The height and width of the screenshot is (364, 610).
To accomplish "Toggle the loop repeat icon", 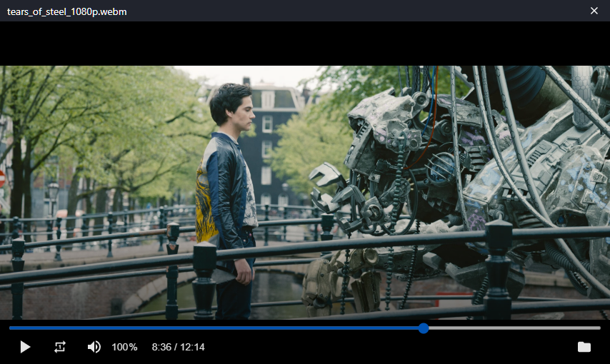I will click(59, 347).
